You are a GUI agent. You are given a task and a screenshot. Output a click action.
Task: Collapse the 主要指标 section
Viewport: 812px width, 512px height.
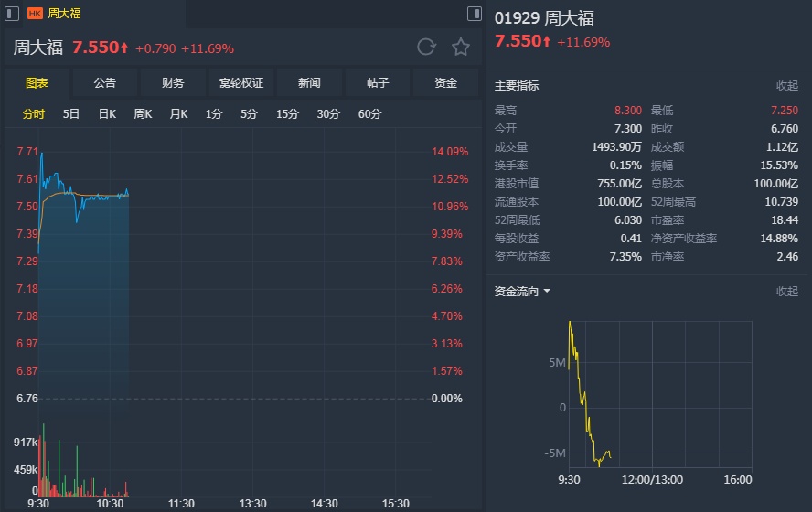tap(786, 86)
